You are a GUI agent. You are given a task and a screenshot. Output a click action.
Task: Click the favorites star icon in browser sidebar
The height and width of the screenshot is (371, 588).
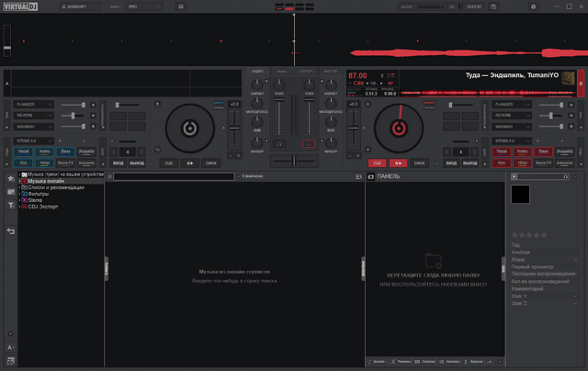coord(10,178)
